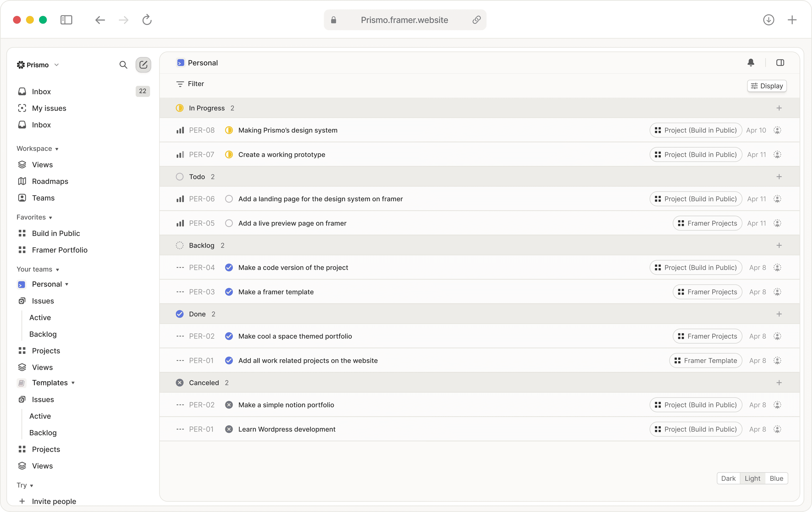Open My issues in sidebar
The height and width of the screenshot is (512, 812).
click(49, 108)
